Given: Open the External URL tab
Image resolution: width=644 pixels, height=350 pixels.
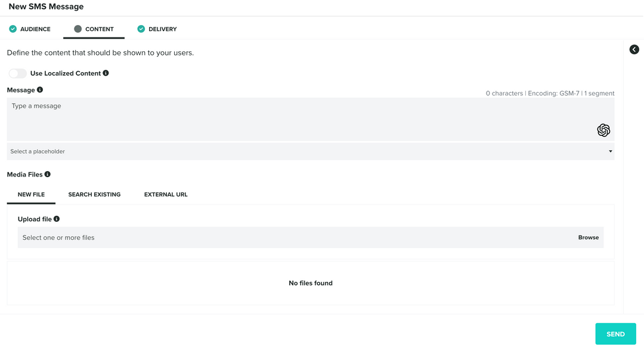Looking at the screenshot, I should click(x=165, y=194).
